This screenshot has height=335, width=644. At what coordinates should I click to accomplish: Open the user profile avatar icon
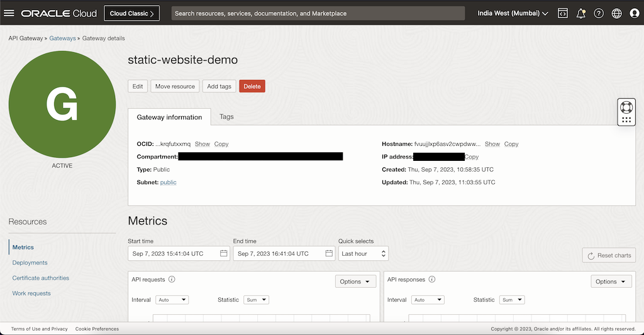point(635,13)
